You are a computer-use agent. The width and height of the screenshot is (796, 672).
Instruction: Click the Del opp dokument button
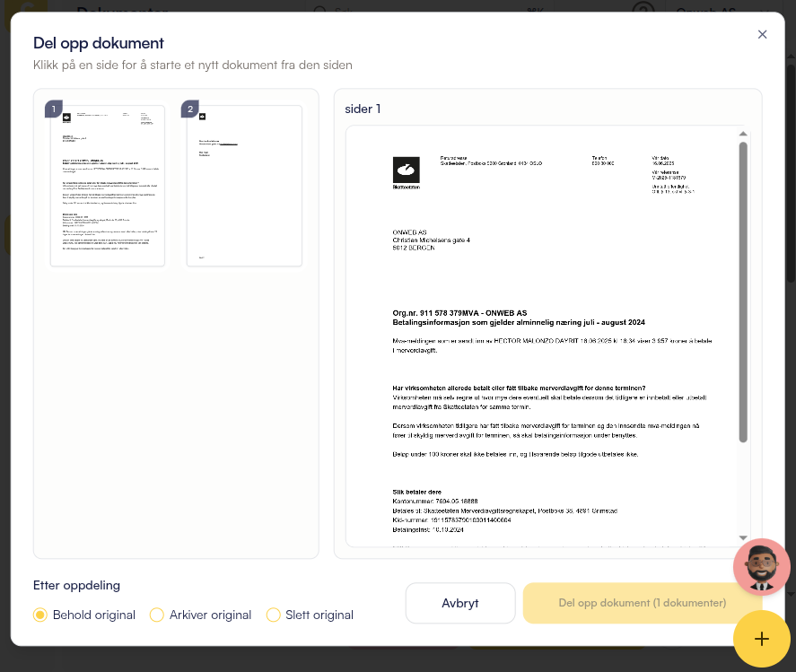tap(642, 603)
